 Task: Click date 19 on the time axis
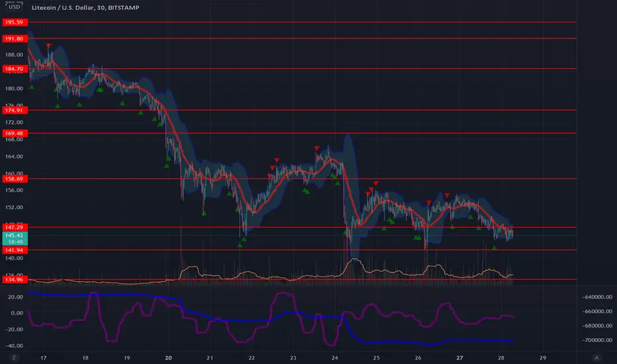pos(126,357)
